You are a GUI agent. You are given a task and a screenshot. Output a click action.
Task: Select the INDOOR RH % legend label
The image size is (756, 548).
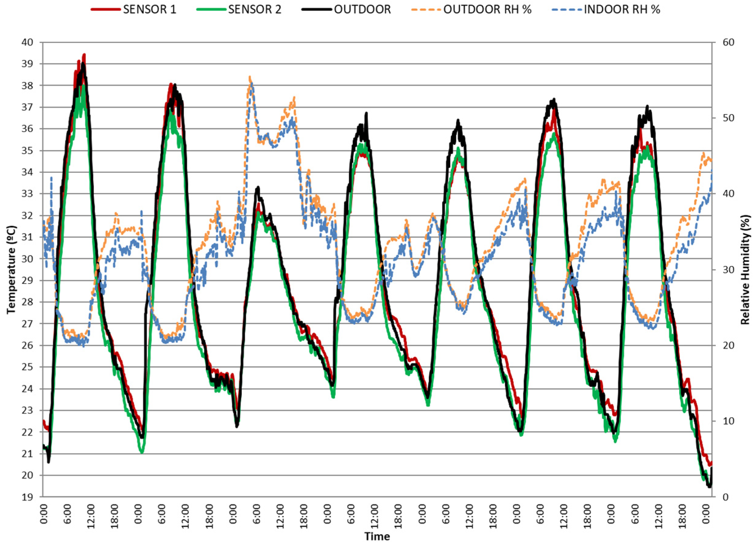pos(622,10)
